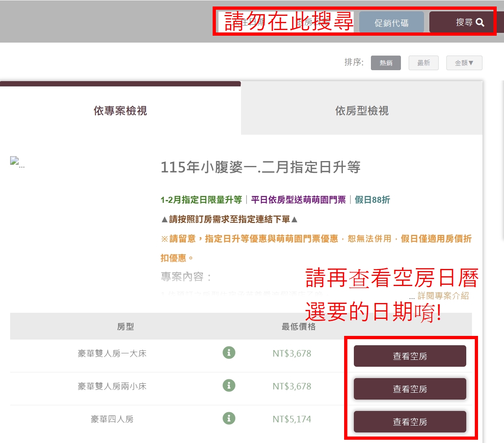Viewport: 504px width, 443px height.
Task: Check availability for 豪華雙人房一大床
Action: click(410, 356)
